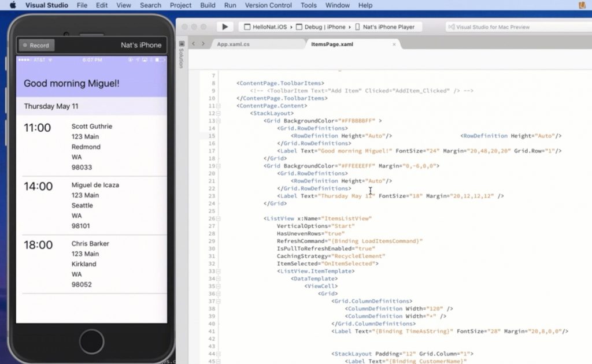The width and height of the screenshot is (592, 364).
Task: Collapse the StackLayout fold at line 44
Action: coord(219,354)
